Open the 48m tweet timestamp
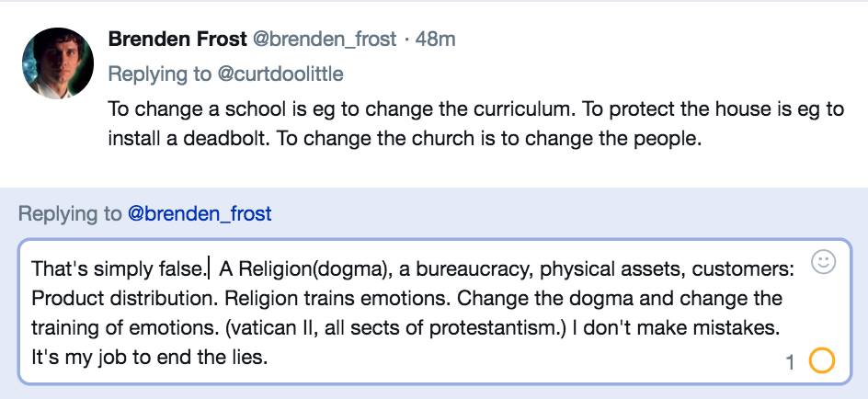This screenshot has height=399, width=868. pyautogui.click(x=435, y=39)
